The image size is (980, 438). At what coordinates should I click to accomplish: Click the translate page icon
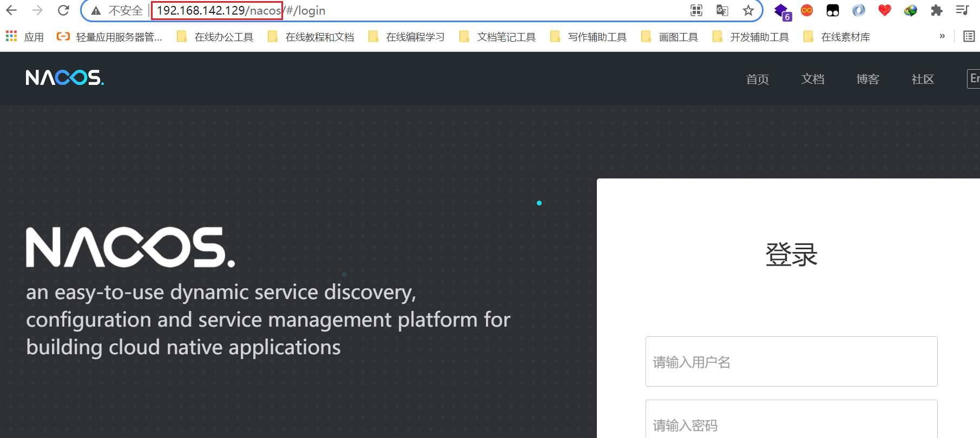(722, 10)
